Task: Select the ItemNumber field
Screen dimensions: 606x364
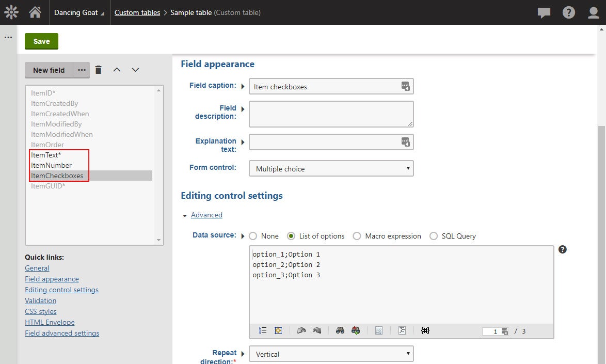Action: [52, 165]
